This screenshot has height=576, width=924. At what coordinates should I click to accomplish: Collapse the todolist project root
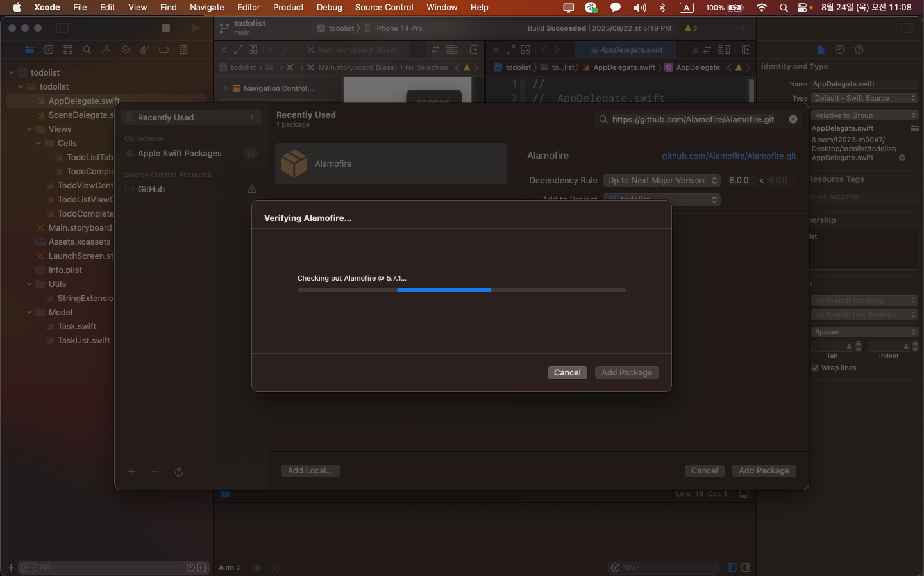(x=12, y=72)
